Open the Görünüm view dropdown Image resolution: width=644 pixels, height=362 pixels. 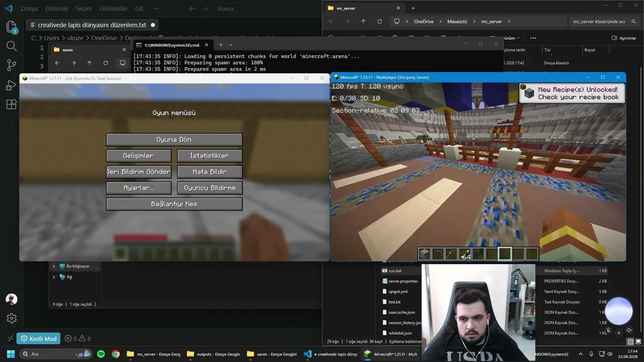(x=511, y=38)
